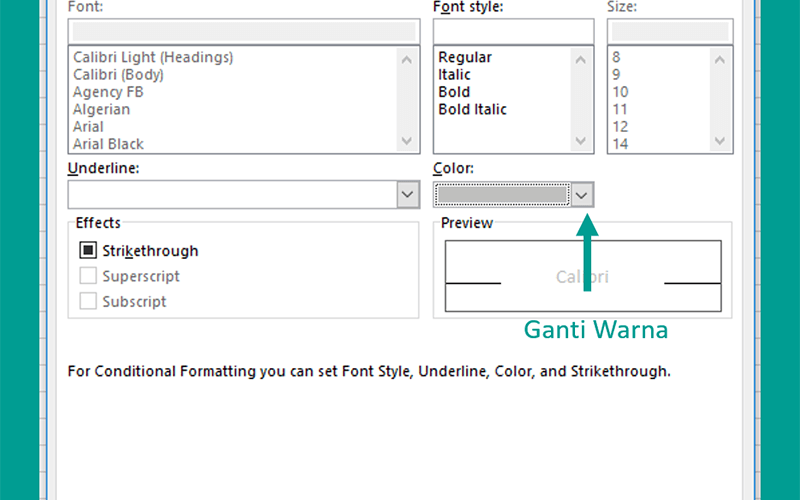Image resolution: width=800 pixels, height=500 pixels.
Task: Select Agency FB font
Action: (108, 92)
